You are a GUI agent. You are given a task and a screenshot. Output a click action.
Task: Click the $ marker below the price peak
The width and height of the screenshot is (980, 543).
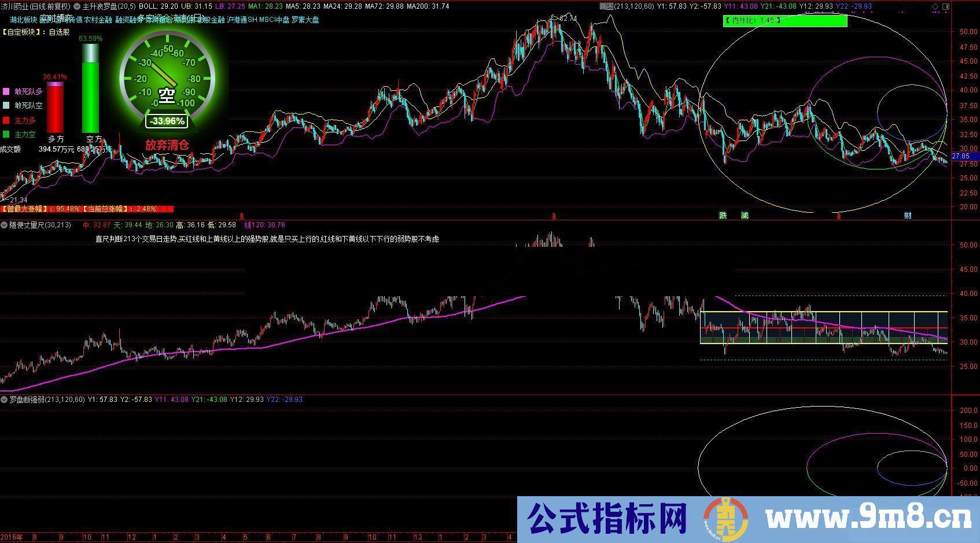554,216
